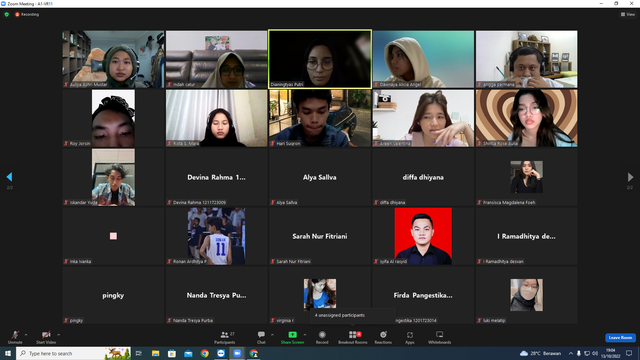Go to next page of gallery view

pos(630,177)
